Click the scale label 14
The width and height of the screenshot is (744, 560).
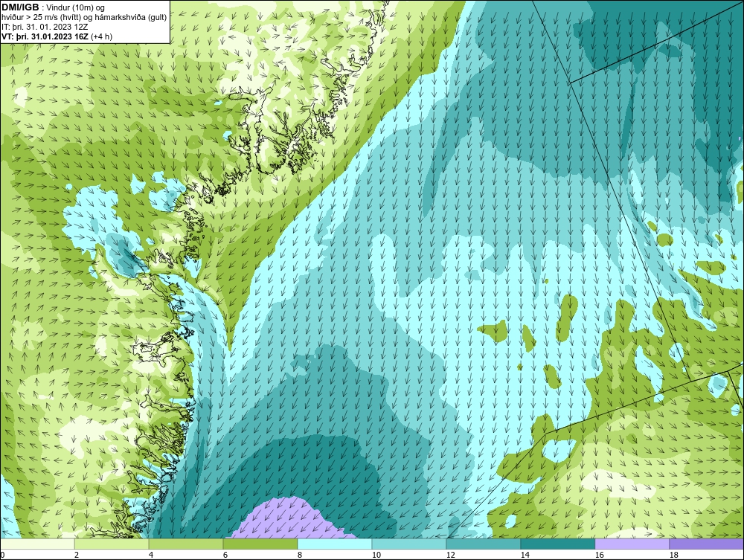coord(525,555)
